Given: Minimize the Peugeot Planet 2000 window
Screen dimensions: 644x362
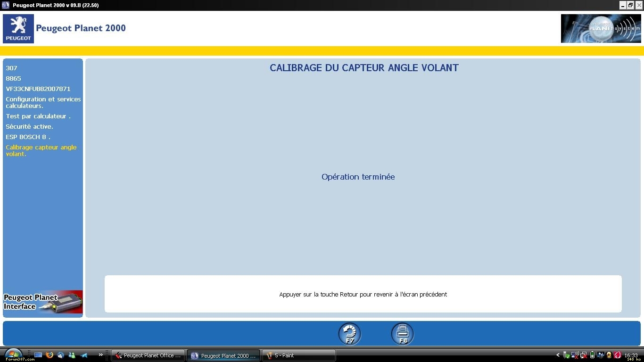Looking at the screenshot, I should tap(623, 5).
